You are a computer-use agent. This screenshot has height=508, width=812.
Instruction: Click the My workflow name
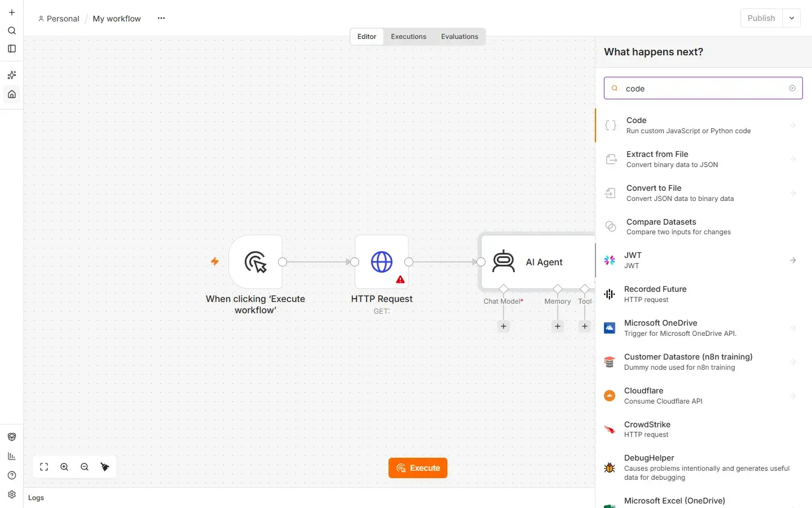[117, 19]
